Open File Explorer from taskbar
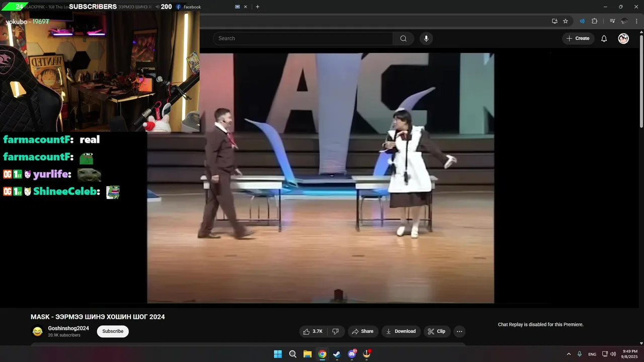Screen dimensions: 644x362 (307, 354)
